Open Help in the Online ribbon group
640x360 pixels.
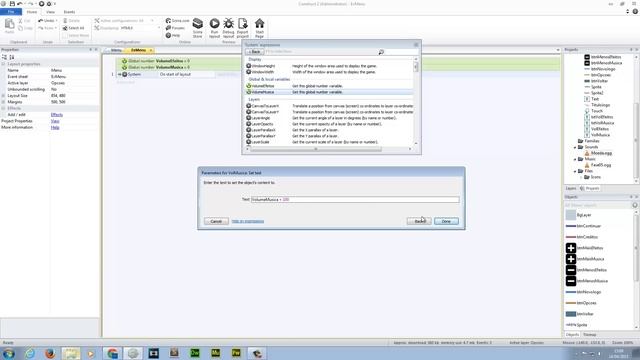[173, 35]
